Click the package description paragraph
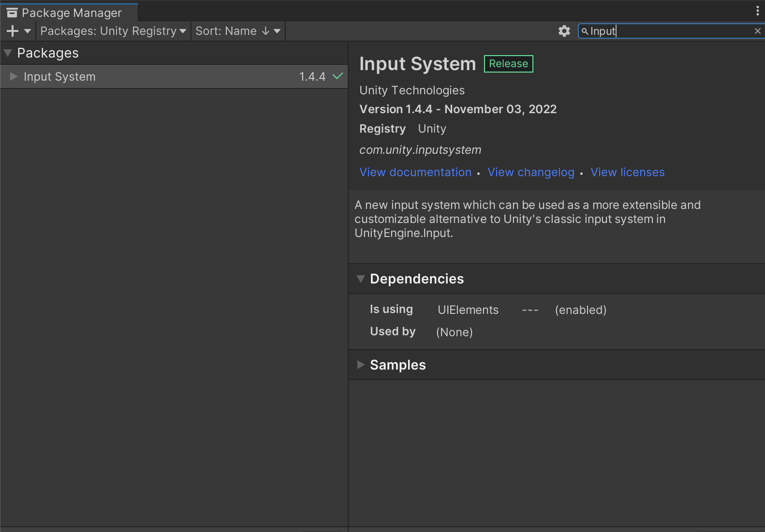 tap(527, 219)
